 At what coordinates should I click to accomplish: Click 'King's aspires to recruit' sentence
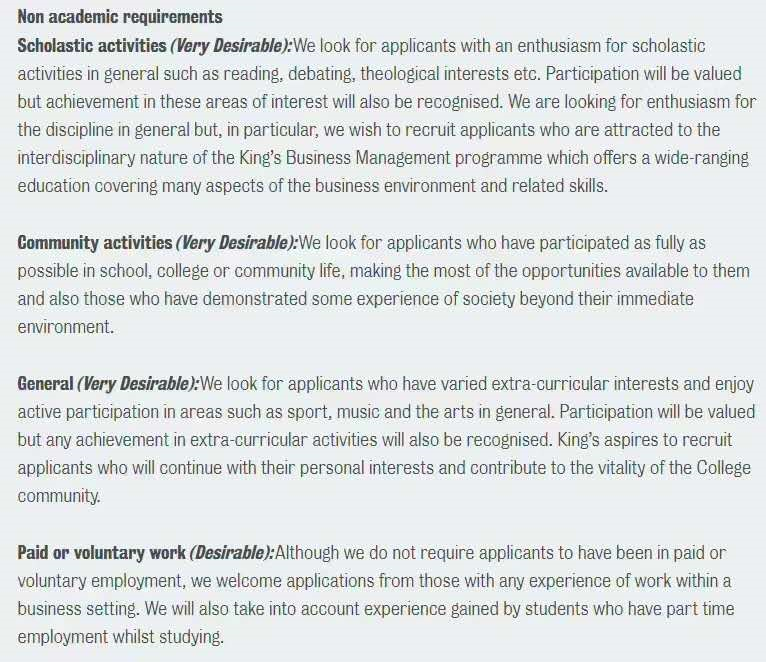pyautogui.click(x=644, y=440)
